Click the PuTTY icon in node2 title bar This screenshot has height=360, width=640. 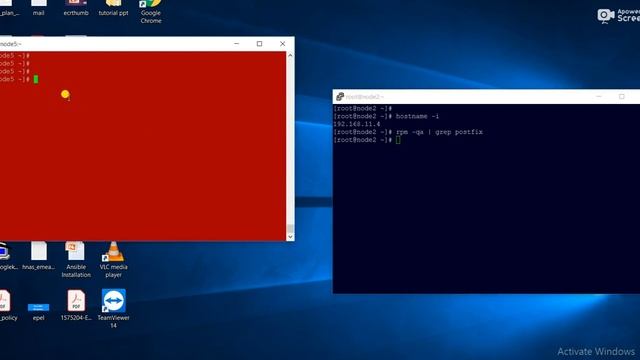(x=340, y=97)
